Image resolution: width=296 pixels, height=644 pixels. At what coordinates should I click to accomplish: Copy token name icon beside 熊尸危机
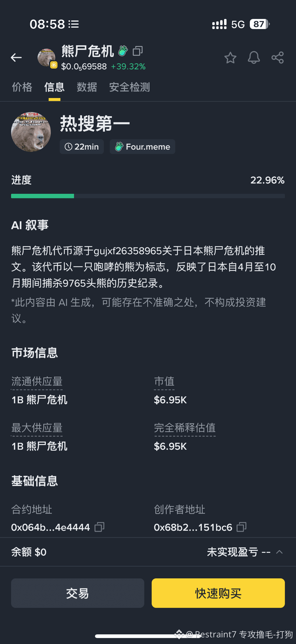pos(138,51)
